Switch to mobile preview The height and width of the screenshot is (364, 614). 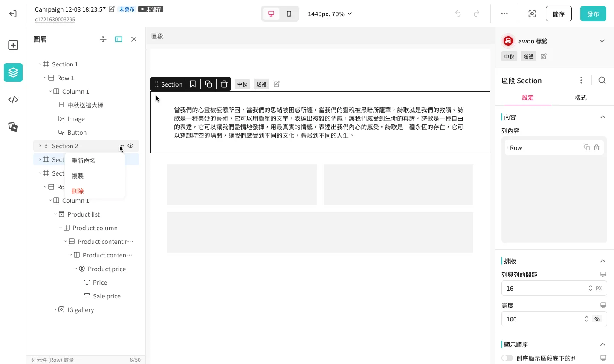pos(289,14)
